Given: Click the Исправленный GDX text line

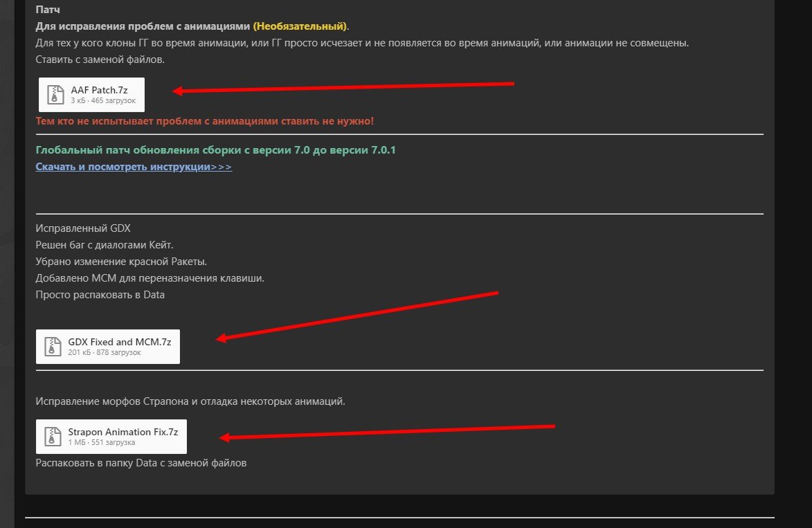Looking at the screenshot, I should coord(82,228).
